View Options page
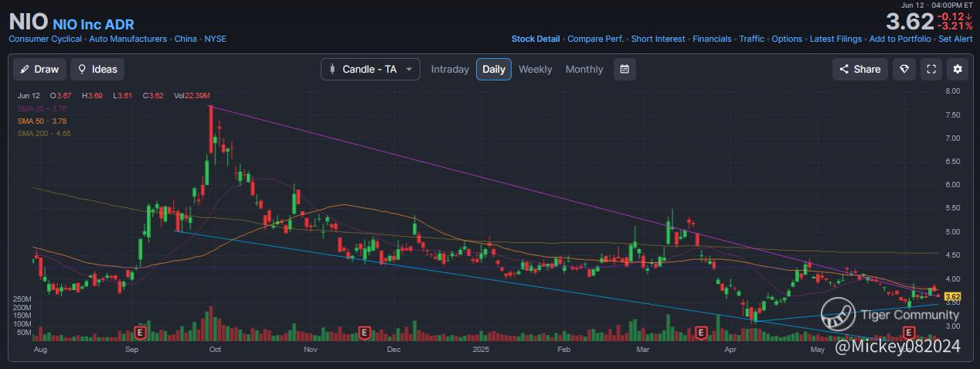This screenshot has width=980, height=369. coord(787,39)
